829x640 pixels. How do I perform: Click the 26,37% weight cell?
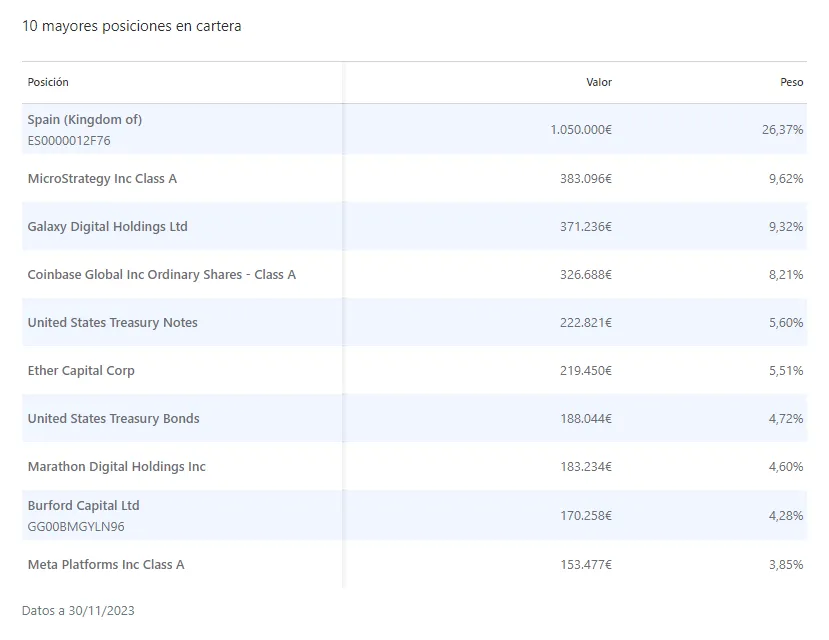[x=782, y=130]
